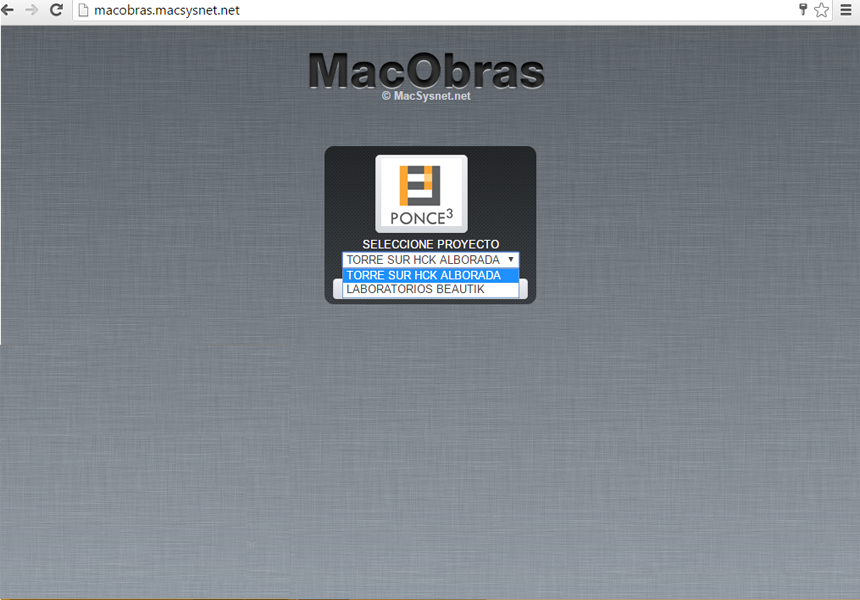This screenshot has width=860, height=600.
Task: Open the Chrome hamburger menu
Action: tap(846, 10)
